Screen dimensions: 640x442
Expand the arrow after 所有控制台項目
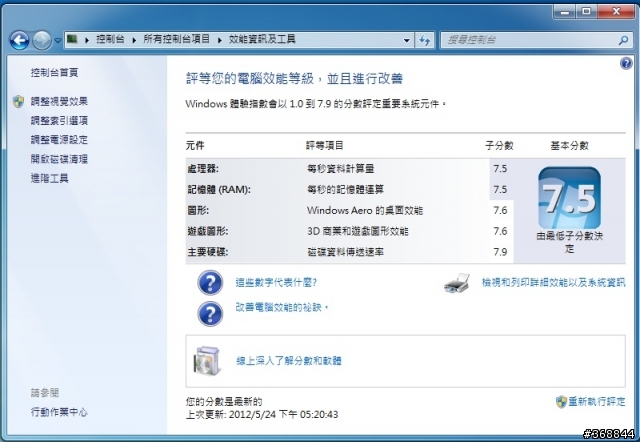coord(220,40)
